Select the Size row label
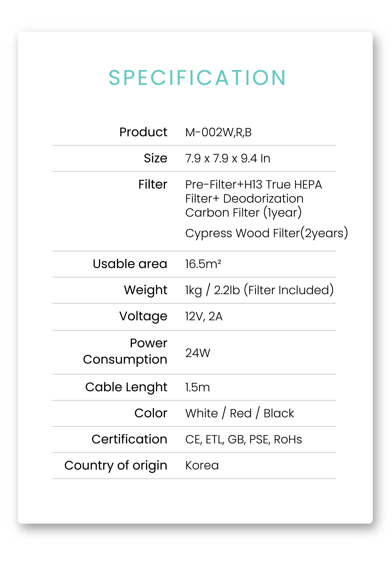 (x=155, y=158)
